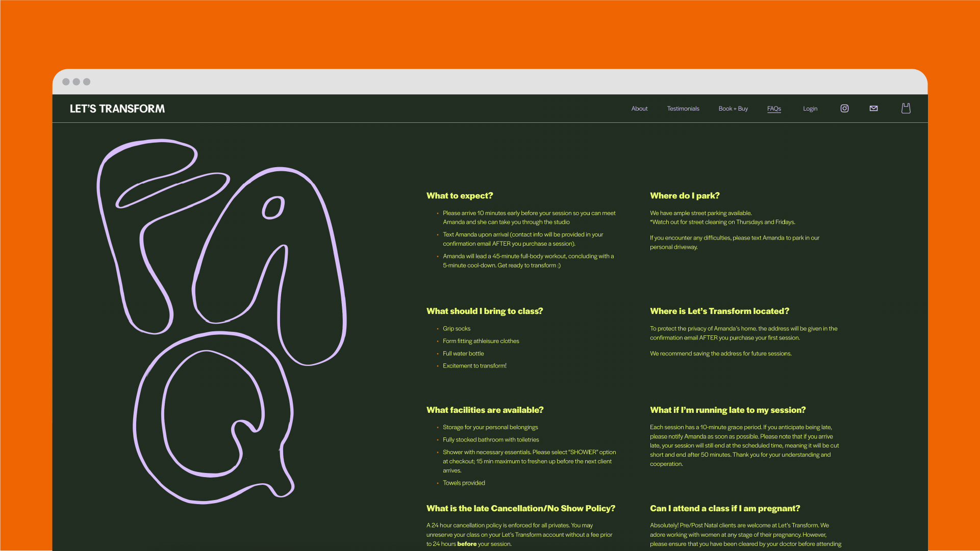This screenshot has height=551, width=980.
Task: Click 'Where is Let's Transform located?' heading
Action: pos(719,311)
